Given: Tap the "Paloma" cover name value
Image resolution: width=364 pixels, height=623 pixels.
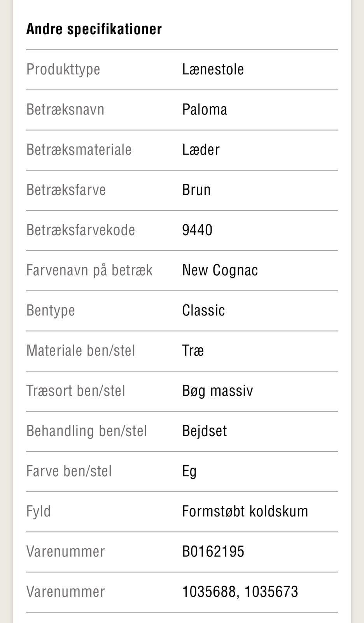Looking at the screenshot, I should (205, 109).
